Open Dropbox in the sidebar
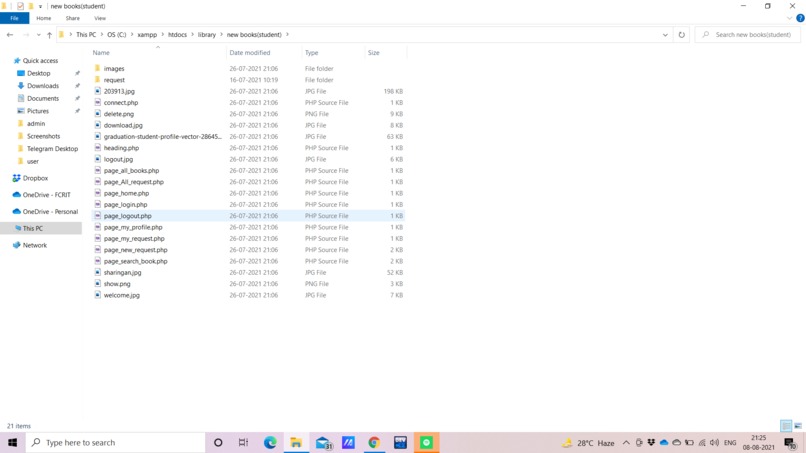The image size is (806, 453). pos(35,178)
